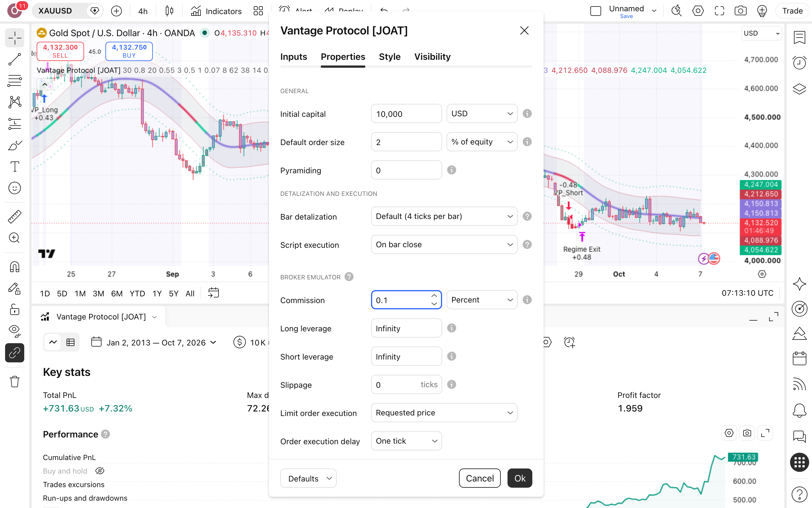Cancel the strategy settings dialog

click(480, 478)
